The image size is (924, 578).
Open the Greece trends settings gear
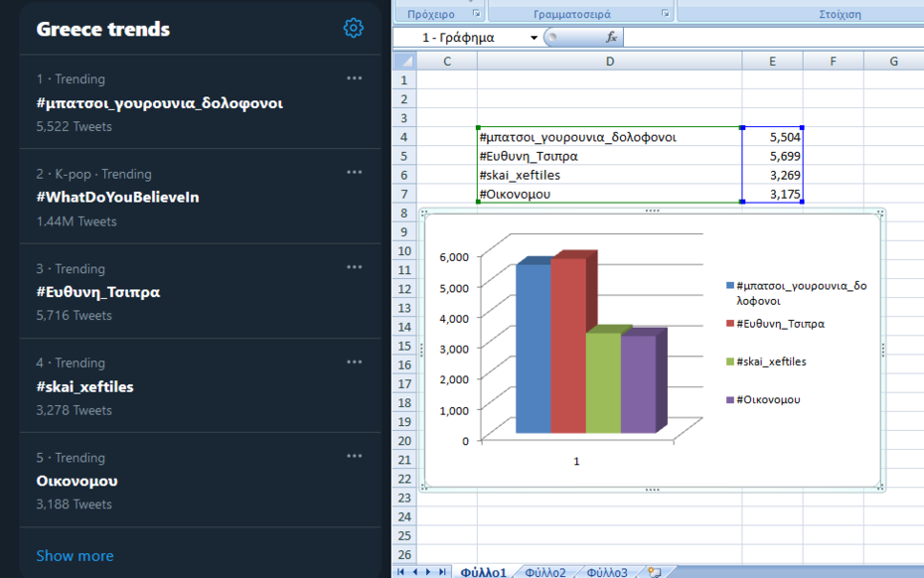353,28
